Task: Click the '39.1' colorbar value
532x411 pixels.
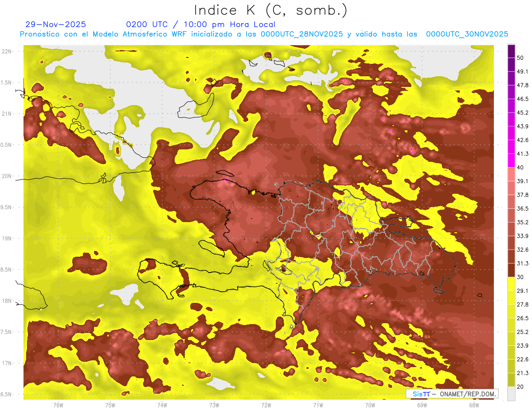Action: pos(522,181)
